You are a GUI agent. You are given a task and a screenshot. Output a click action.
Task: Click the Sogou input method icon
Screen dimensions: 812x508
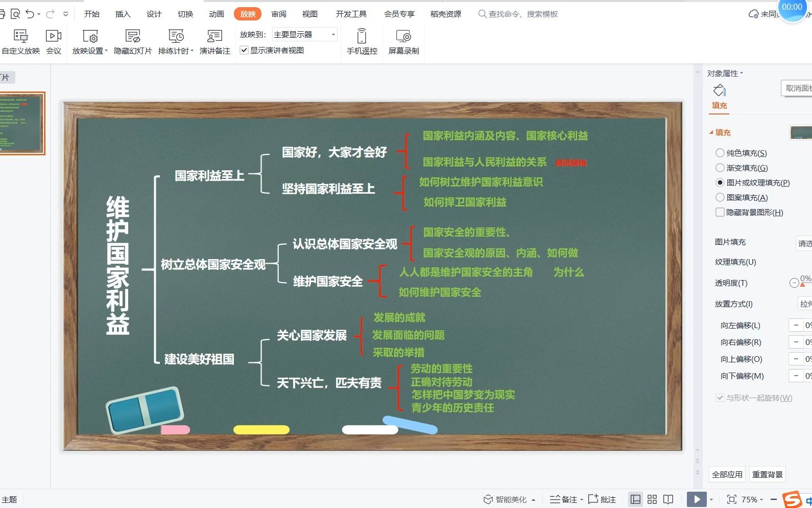pyautogui.click(x=792, y=499)
